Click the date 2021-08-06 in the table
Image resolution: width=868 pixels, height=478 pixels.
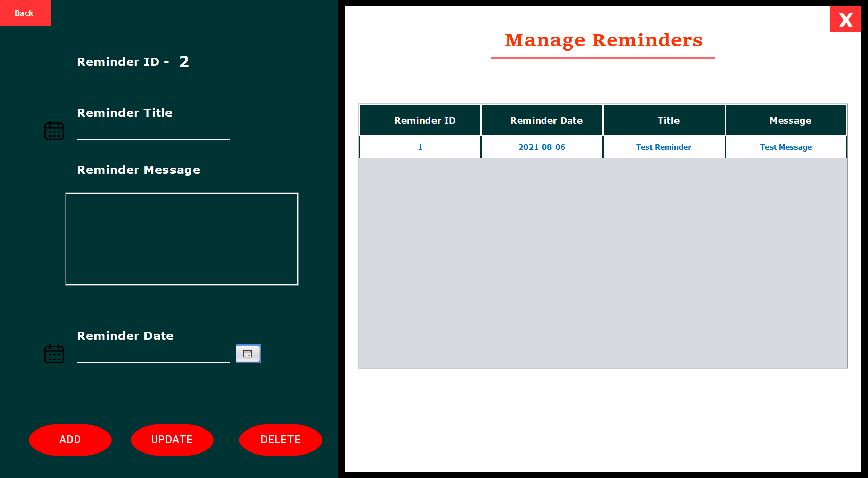point(542,147)
